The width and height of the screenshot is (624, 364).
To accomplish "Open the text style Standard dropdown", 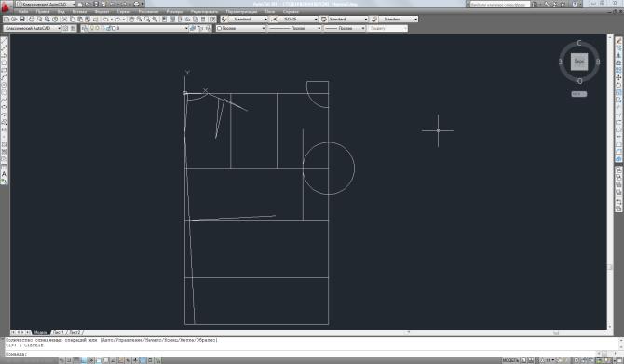I will [x=248, y=20].
